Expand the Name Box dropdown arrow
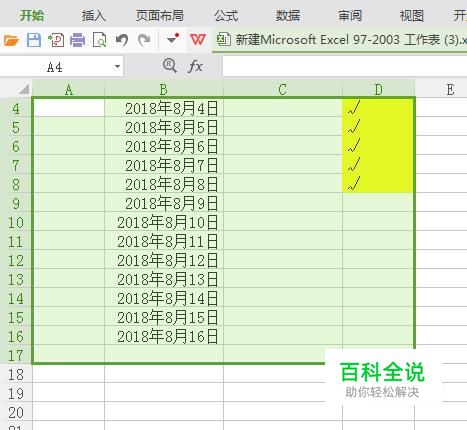 [117, 66]
